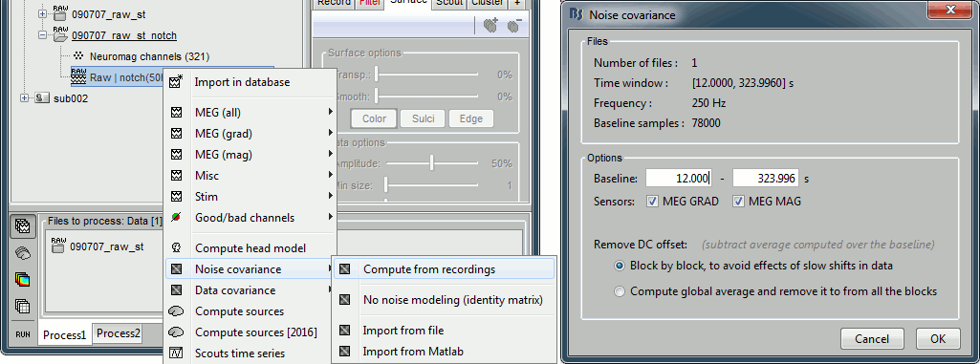The image size is (980, 364).
Task: Open the Good/bad channels submenu
Action: pos(330,217)
